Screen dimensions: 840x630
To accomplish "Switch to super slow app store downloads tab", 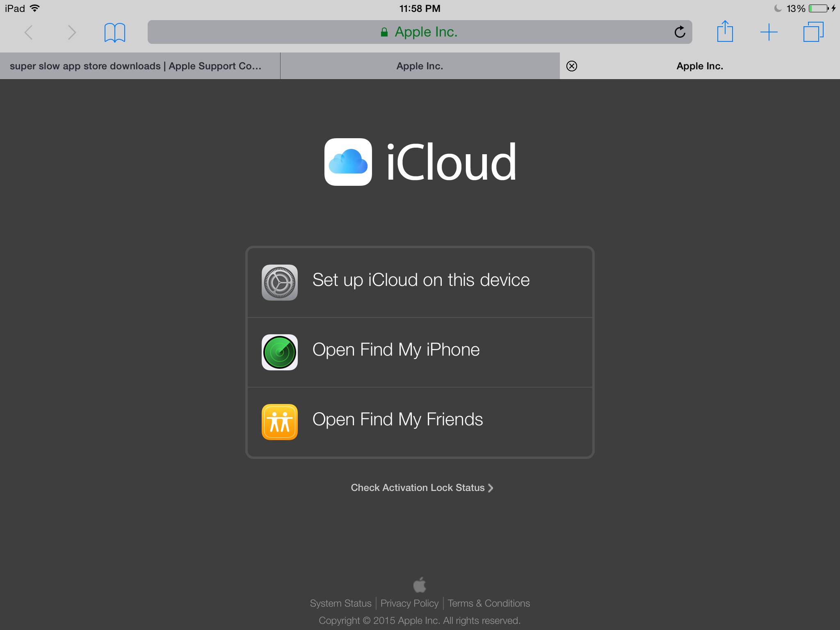I will tap(135, 66).
